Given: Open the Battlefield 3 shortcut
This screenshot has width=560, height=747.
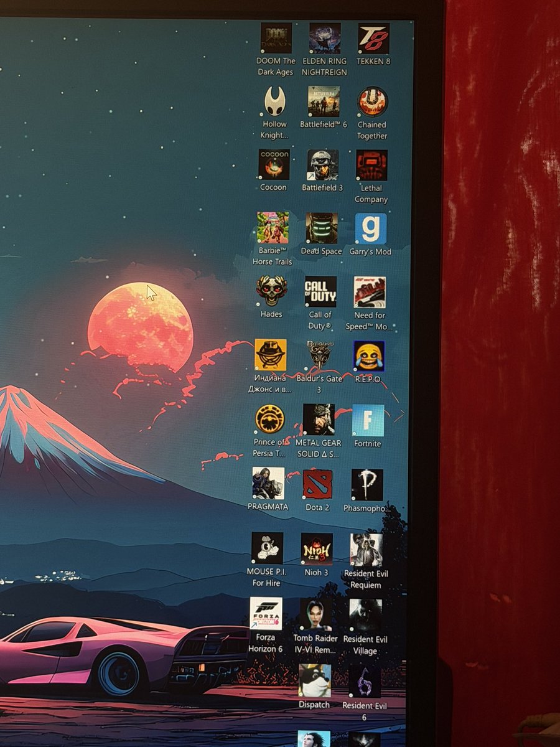Looking at the screenshot, I should 323,165.
